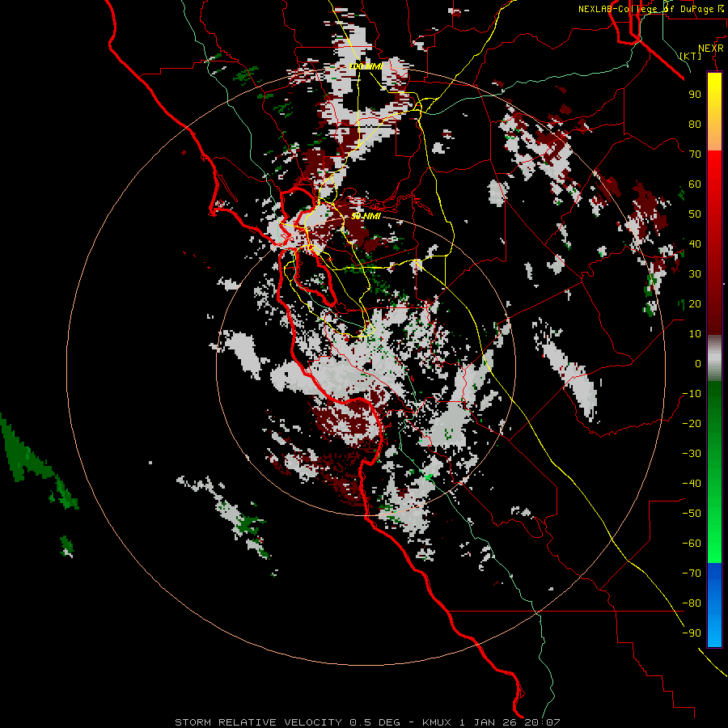The height and width of the screenshot is (728, 728).
Task: Click the -10 value on velocity scale
Action: tap(692, 394)
